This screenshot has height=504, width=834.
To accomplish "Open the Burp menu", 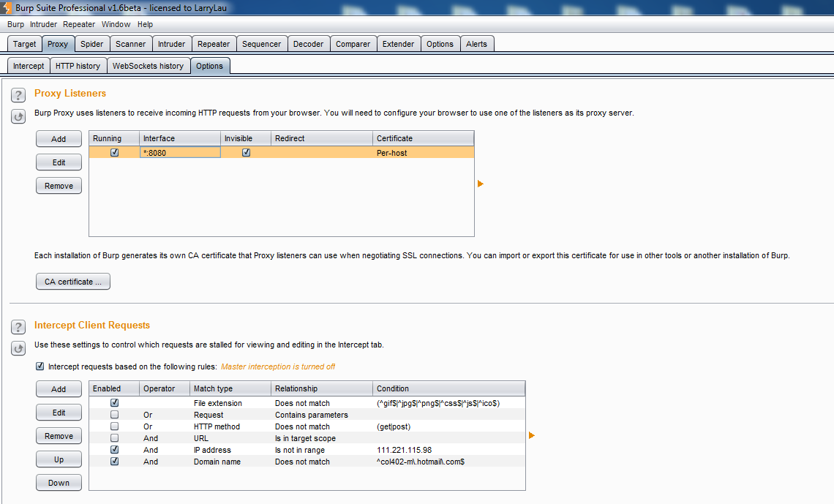I will click(x=15, y=24).
